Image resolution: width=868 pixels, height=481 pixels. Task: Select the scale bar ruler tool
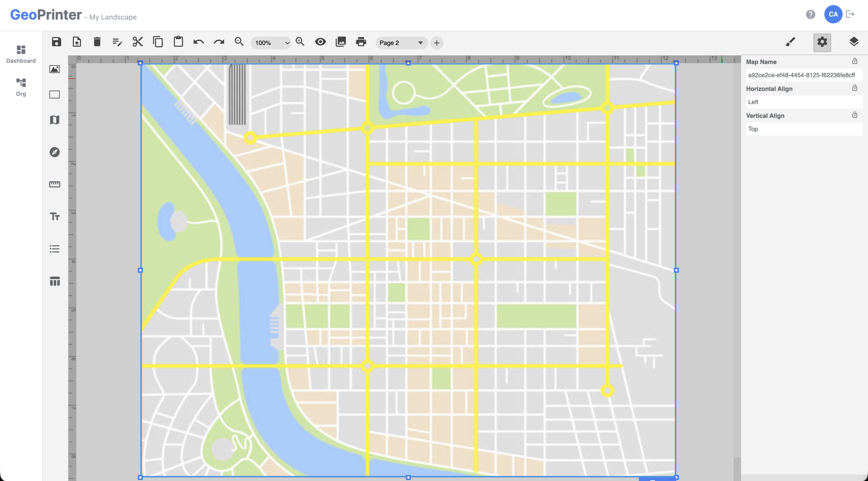click(x=55, y=184)
